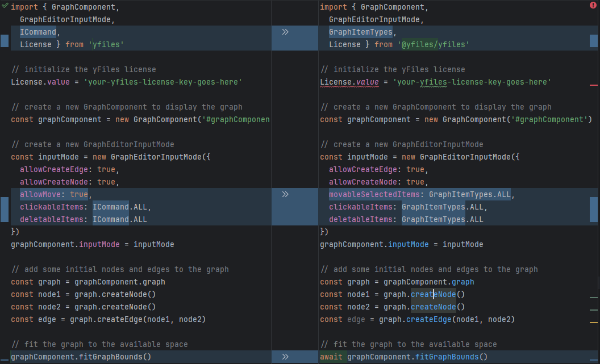600x364 pixels.
Task: Click ICommand import line in left pane
Action: (x=38, y=32)
